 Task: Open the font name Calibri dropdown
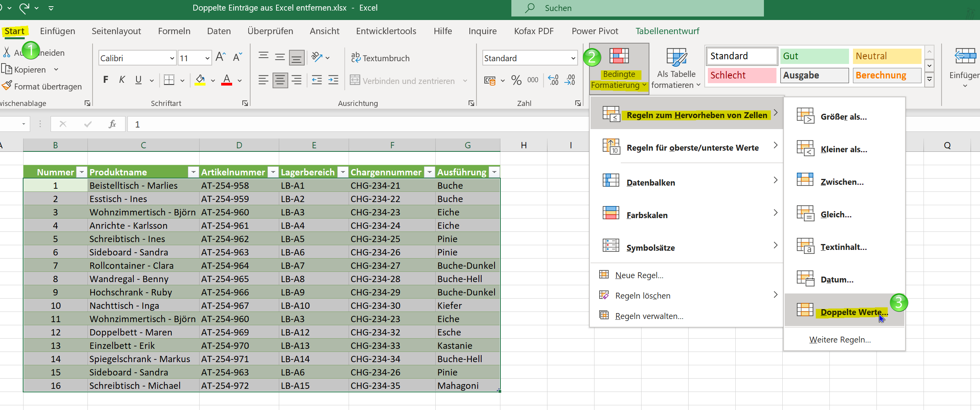(x=172, y=58)
